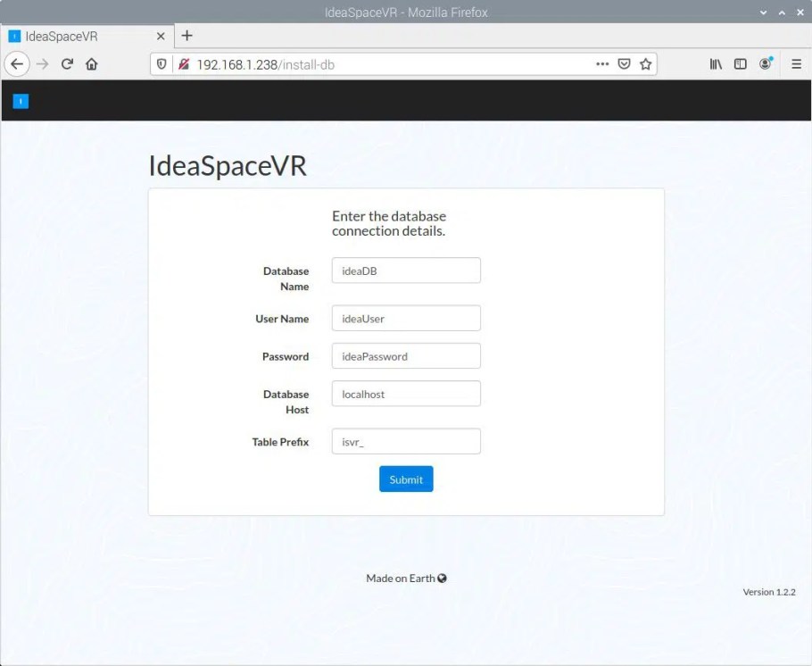Open tracking protection shield icon

162,64
